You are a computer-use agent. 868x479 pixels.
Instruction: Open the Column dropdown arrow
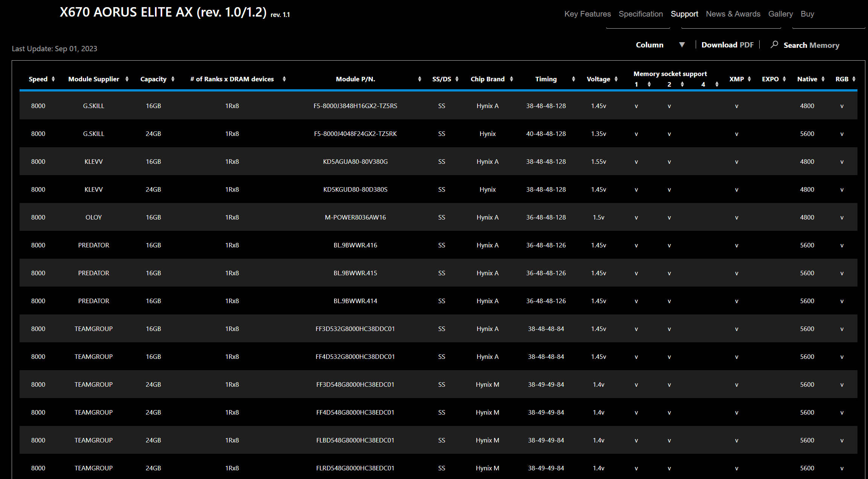(682, 45)
